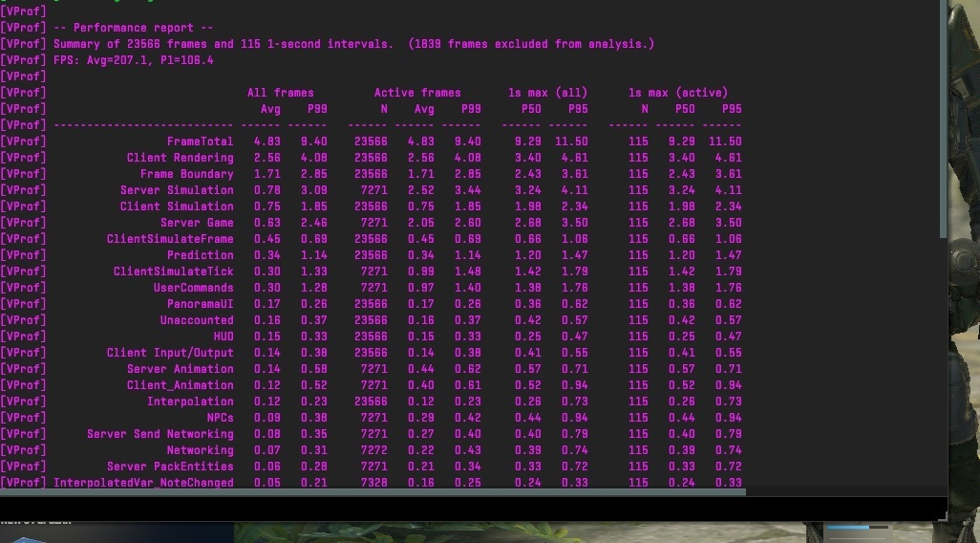Click the 'Unaccounted' row label
Viewport: 980px width, 543px height.
(x=197, y=321)
